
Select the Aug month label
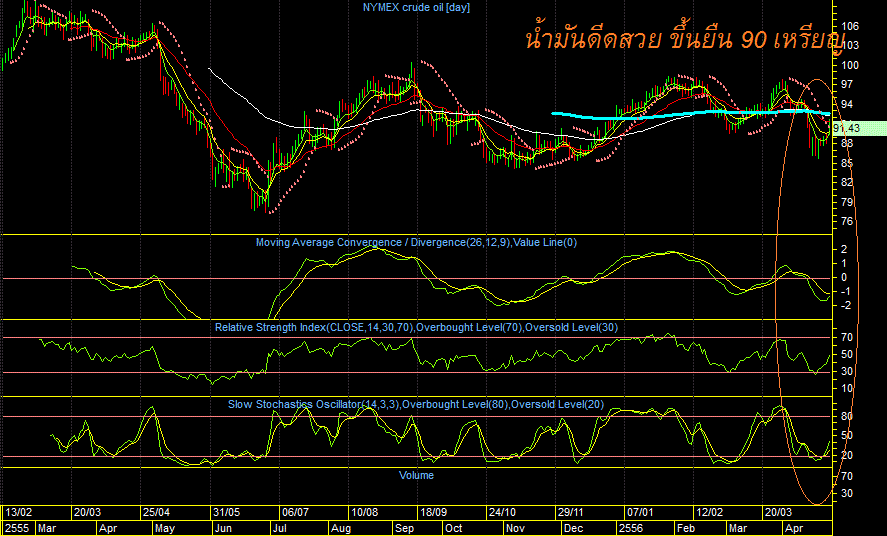tap(341, 528)
